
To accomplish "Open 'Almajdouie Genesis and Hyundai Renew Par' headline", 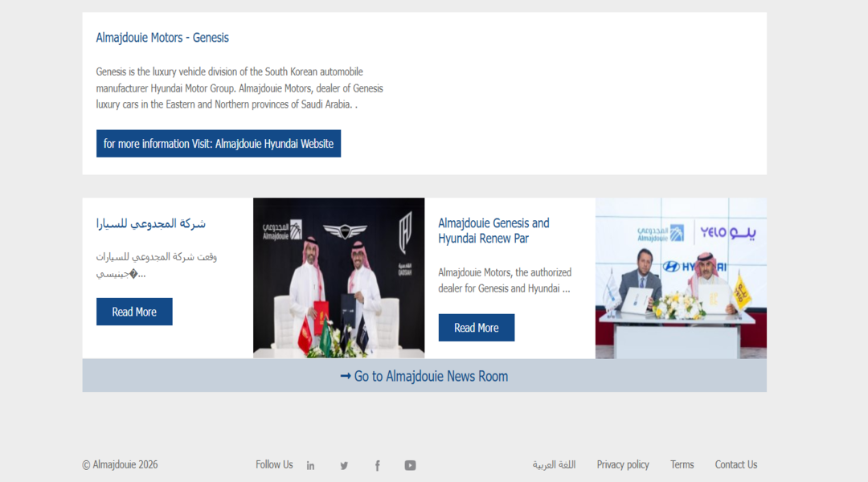I will click(493, 231).
